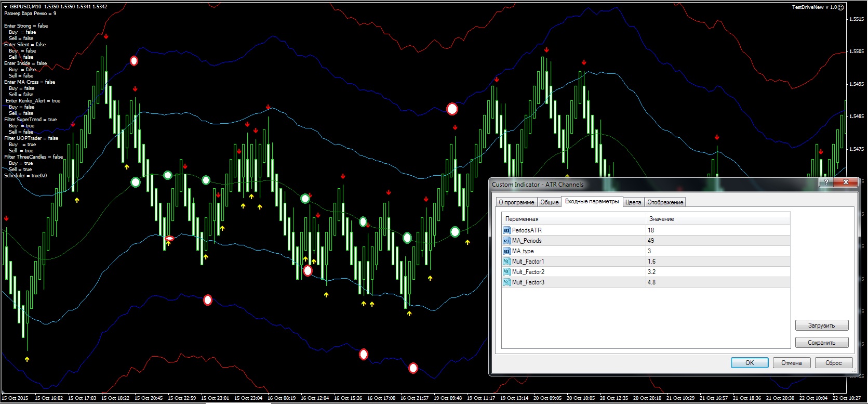Select the Mult_Factor3 variable name
The image size is (868, 404).
click(x=528, y=282)
